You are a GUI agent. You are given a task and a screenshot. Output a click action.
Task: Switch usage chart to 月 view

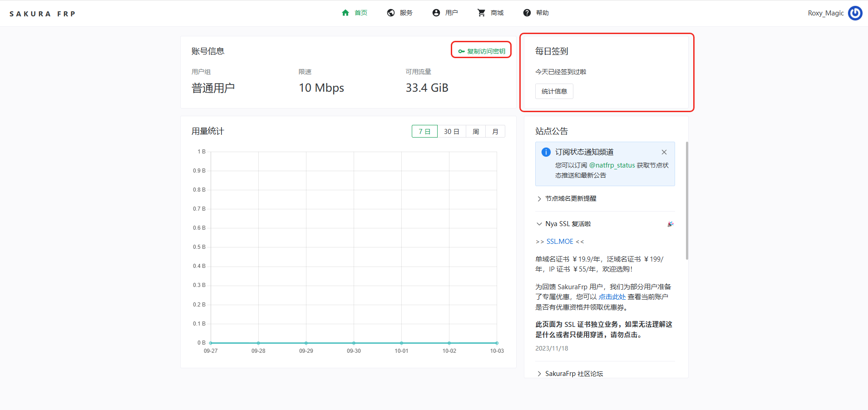pyautogui.click(x=495, y=131)
